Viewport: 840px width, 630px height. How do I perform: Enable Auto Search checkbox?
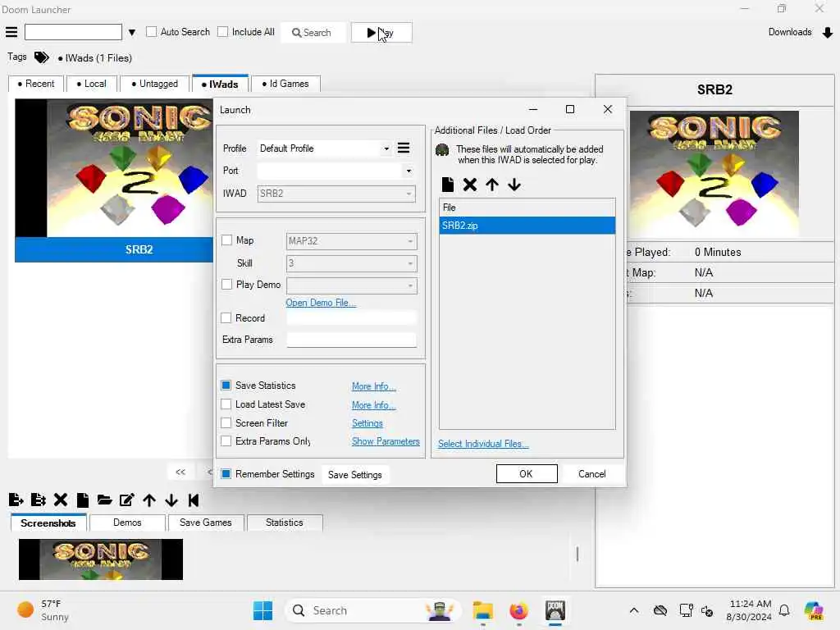click(x=152, y=32)
